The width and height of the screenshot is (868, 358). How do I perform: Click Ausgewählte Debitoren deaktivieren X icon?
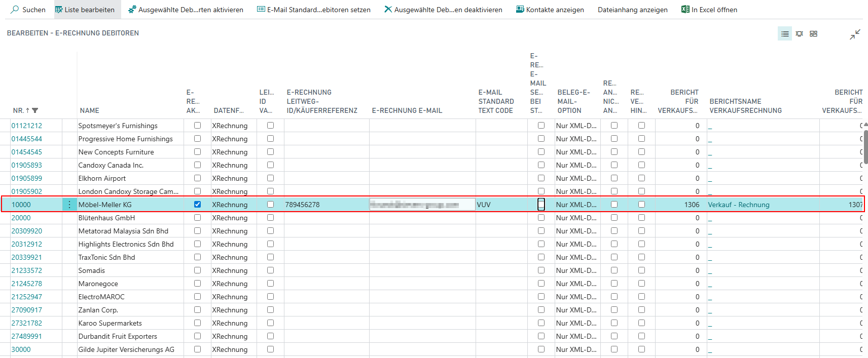point(388,10)
